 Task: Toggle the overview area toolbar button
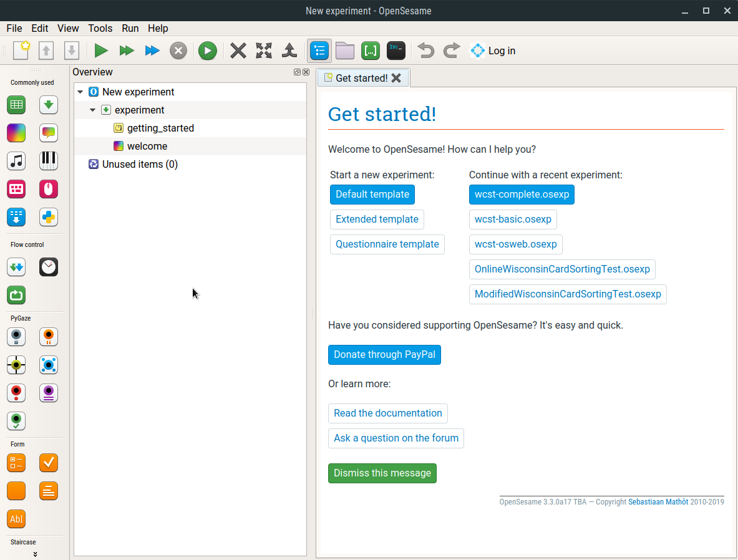click(319, 51)
